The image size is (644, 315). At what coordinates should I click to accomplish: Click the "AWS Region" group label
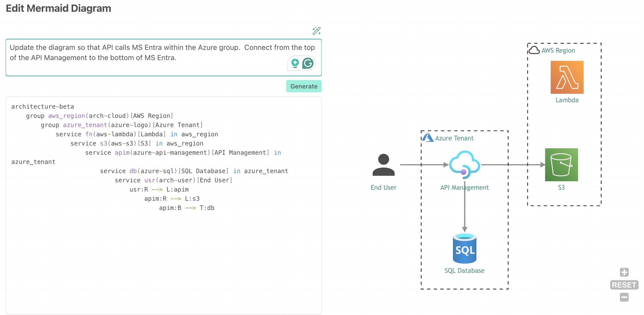pos(558,50)
